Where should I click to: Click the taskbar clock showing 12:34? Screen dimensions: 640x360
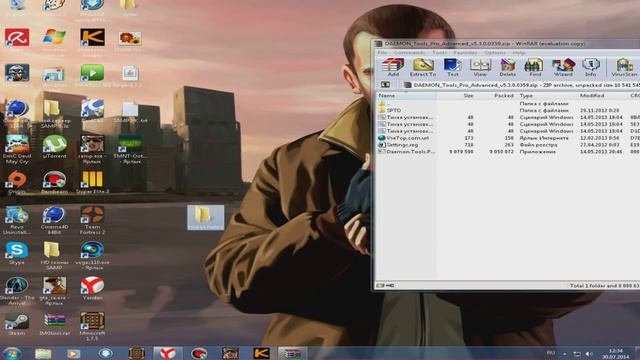click(615, 353)
